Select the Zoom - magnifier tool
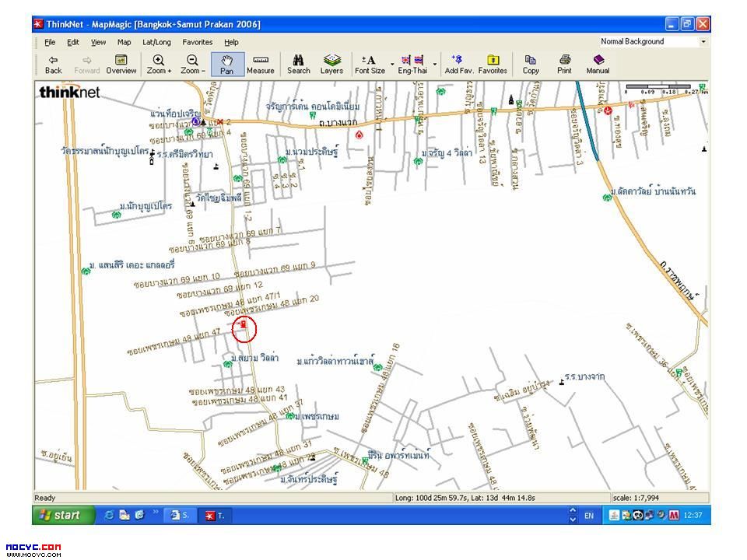 (x=192, y=65)
